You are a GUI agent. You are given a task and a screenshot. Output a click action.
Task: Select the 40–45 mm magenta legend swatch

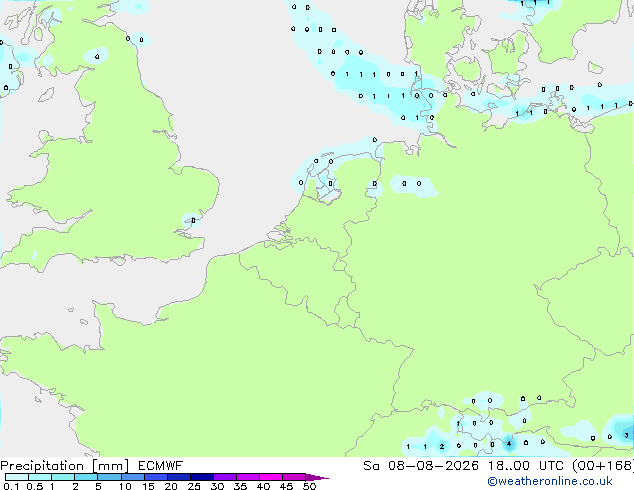[271, 477]
